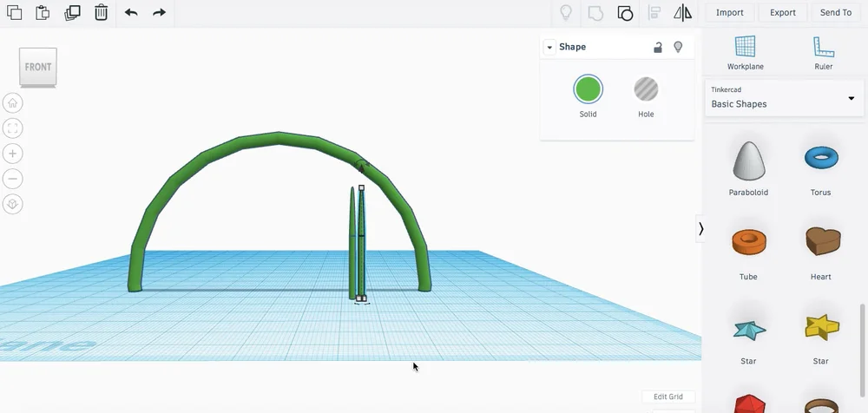Hide the selected shape via bulb icon
Image resolution: width=868 pixels, height=413 pixels.
(x=678, y=47)
